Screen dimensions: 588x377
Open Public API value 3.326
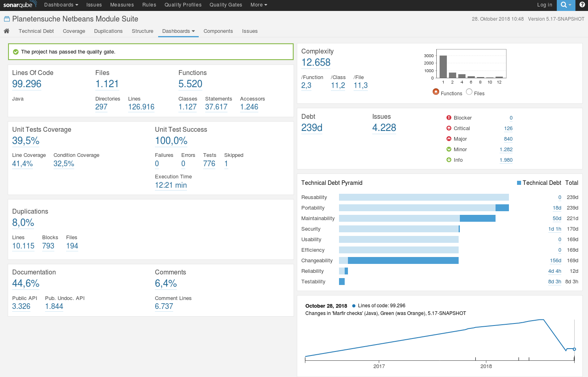pyautogui.click(x=21, y=306)
